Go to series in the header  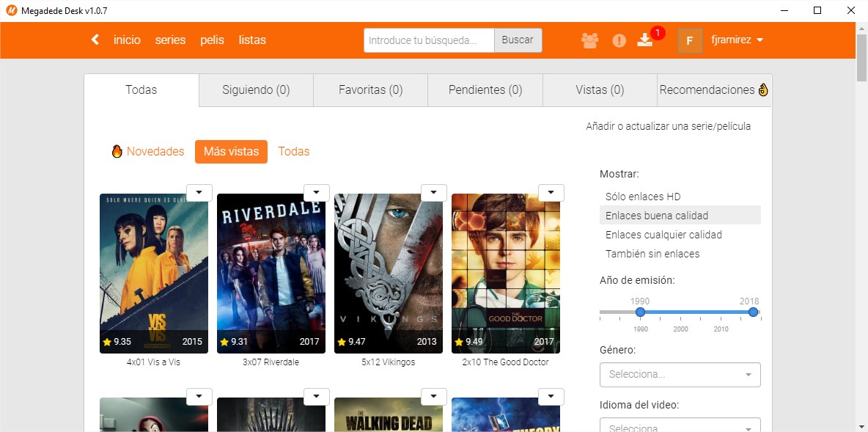point(171,40)
